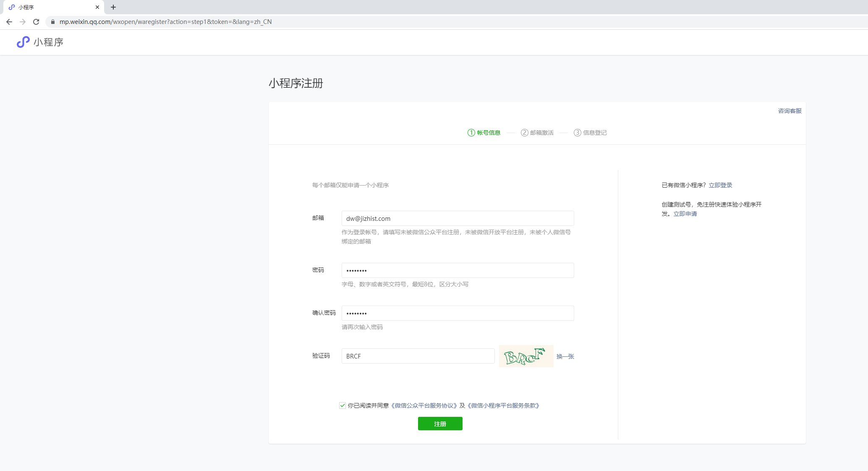
Task: Refresh captcha via 换一张 link
Action: click(x=565, y=356)
